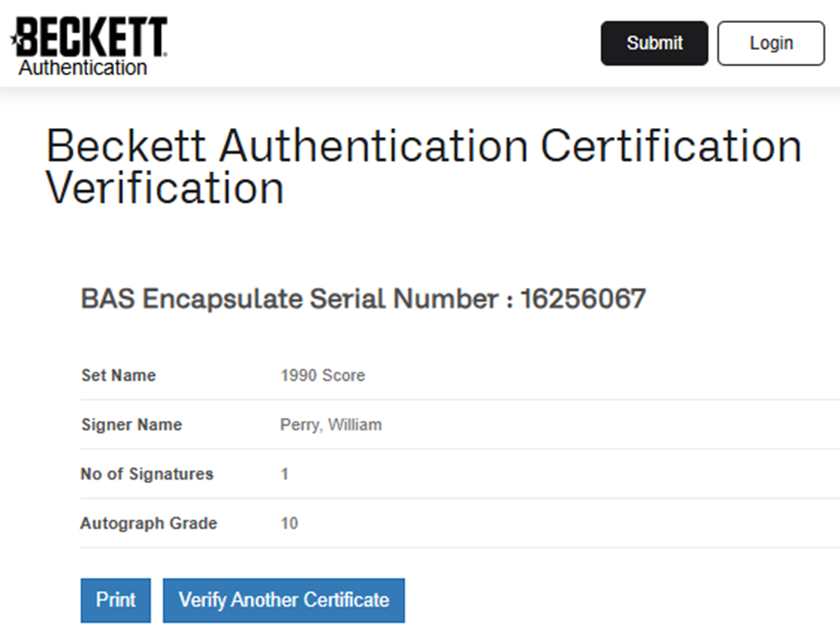Click the word Verification in the title
This screenshot has height=635, width=840.
pos(165,188)
